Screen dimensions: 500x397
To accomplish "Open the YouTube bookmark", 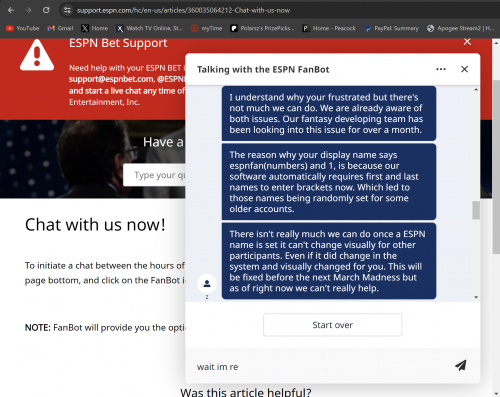I will coord(23,28).
